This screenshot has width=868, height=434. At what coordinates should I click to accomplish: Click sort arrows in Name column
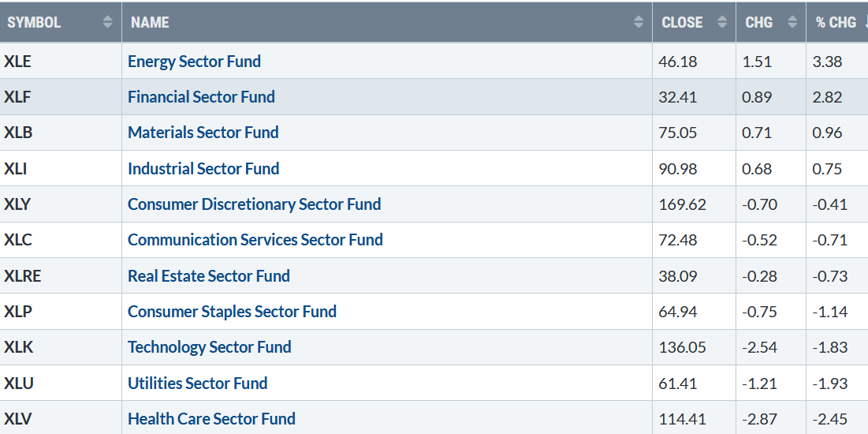click(639, 22)
